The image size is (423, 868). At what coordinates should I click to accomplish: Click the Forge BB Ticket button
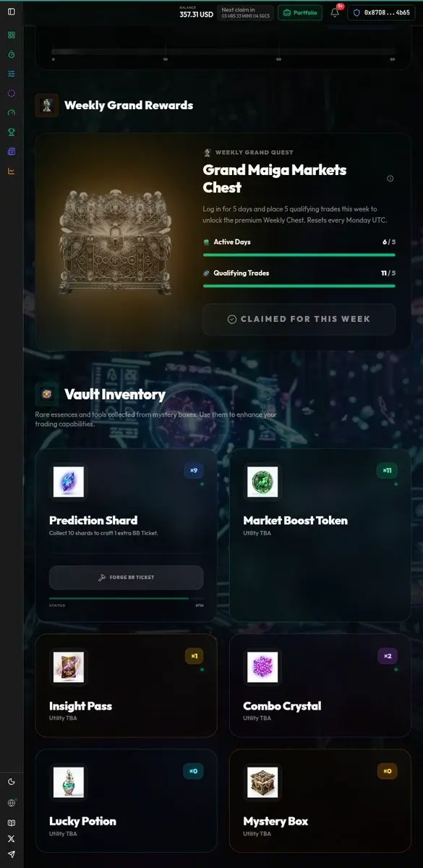coord(127,577)
